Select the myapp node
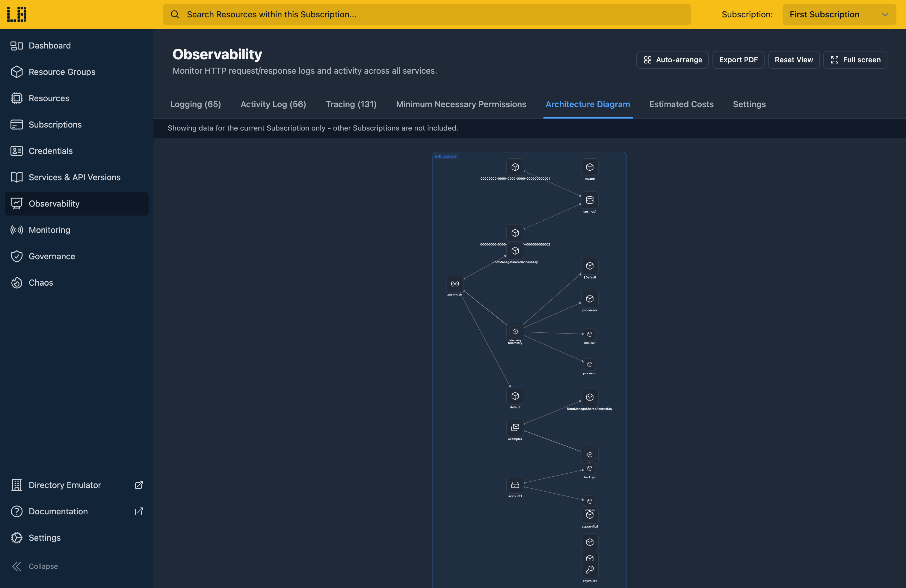Viewport: 906px width, 588px height. coord(590,167)
